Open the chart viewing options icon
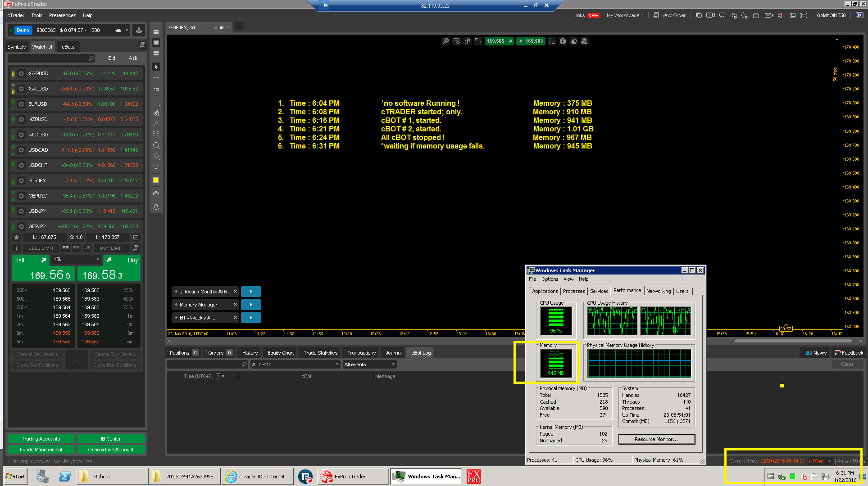Viewport: 868px width, 486px height. 552,41
